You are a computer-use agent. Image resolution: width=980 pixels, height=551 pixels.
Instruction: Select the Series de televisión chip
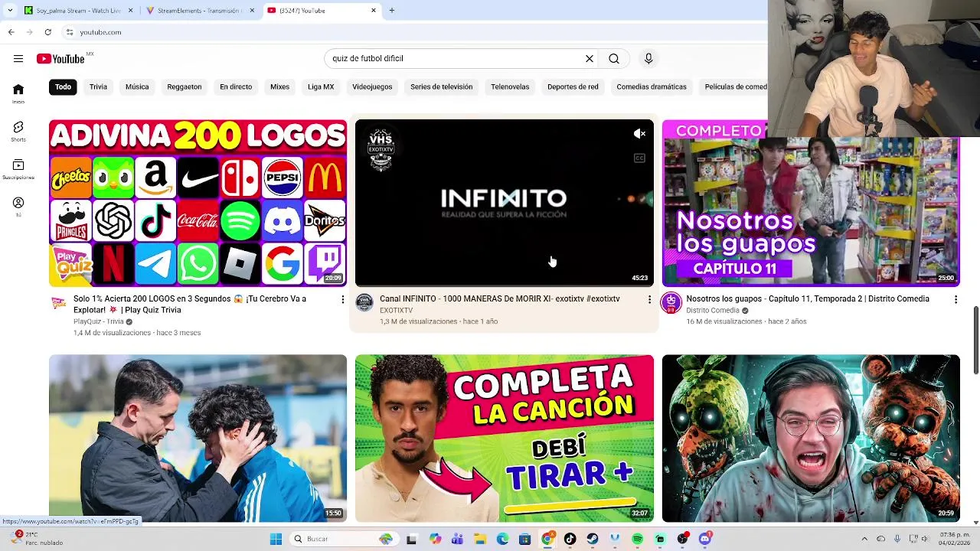pyautogui.click(x=441, y=87)
